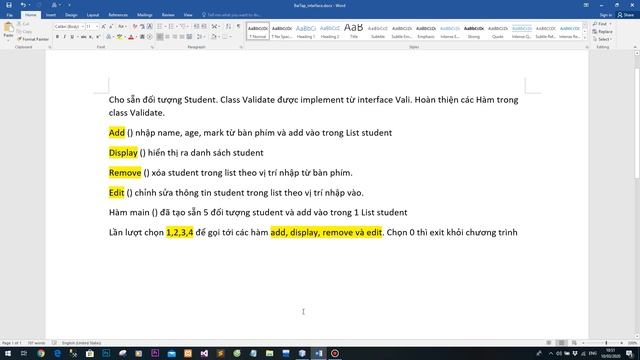Increase paragraph indent
Image resolution: width=640 pixels, height=360 pixels.
(x=204, y=27)
